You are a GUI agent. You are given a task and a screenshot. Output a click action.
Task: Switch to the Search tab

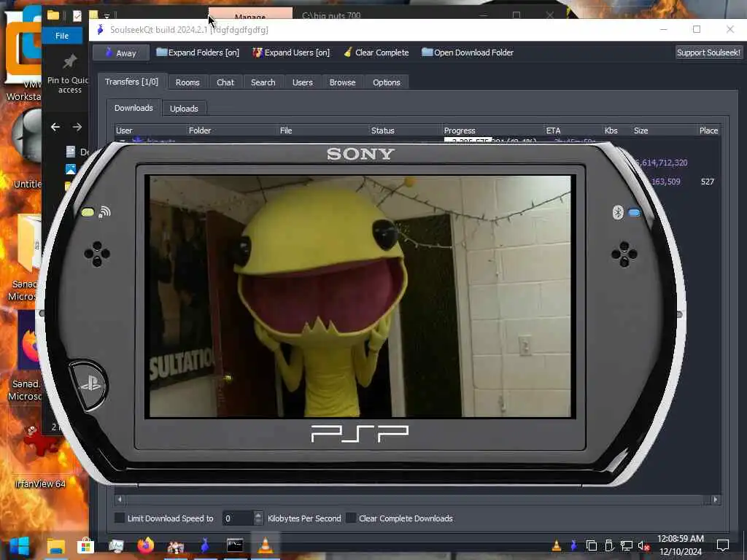click(x=263, y=82)
